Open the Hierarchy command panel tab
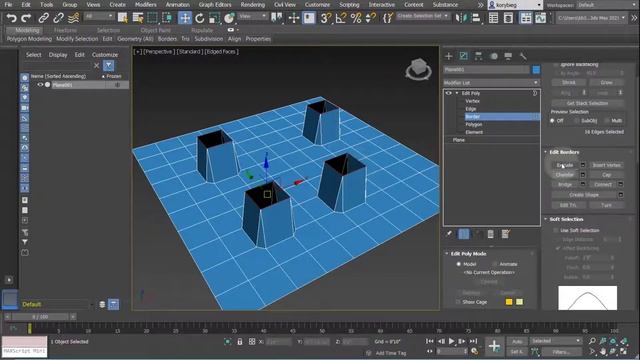Screen dimensions: 640x360 coord(478,56)
